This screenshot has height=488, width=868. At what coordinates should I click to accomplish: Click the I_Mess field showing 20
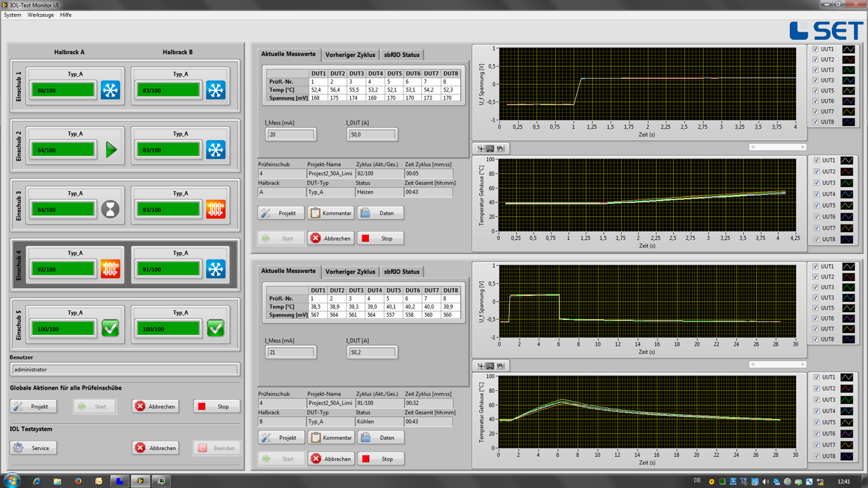291,135
